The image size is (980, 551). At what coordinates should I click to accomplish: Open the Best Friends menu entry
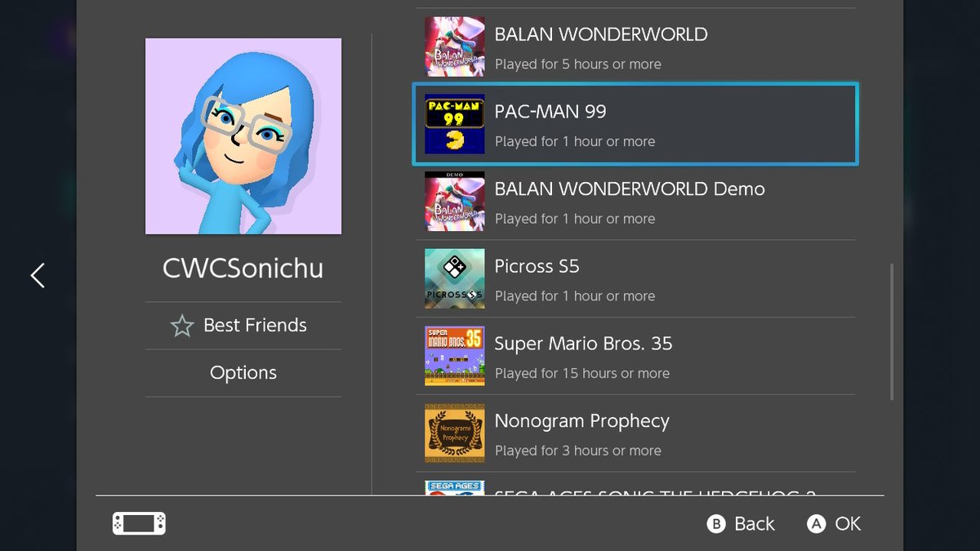(x=243, y=326)
